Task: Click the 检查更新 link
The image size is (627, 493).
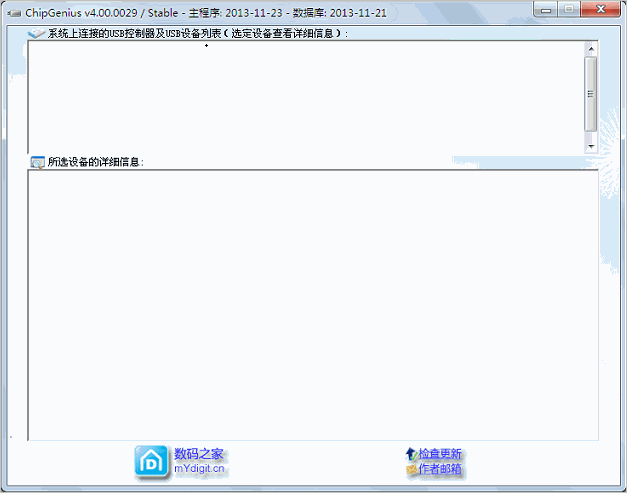Action: (x=440, y=454)
